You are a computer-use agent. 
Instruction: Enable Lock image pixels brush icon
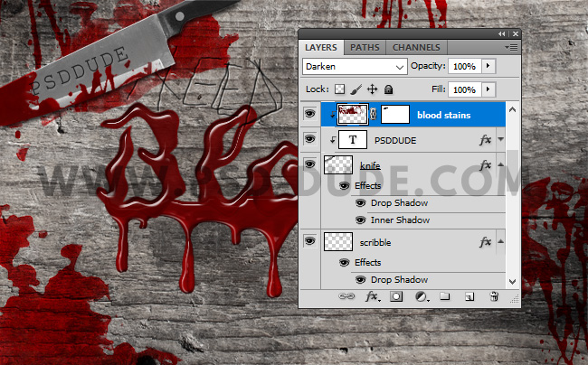tap(356, 89)
